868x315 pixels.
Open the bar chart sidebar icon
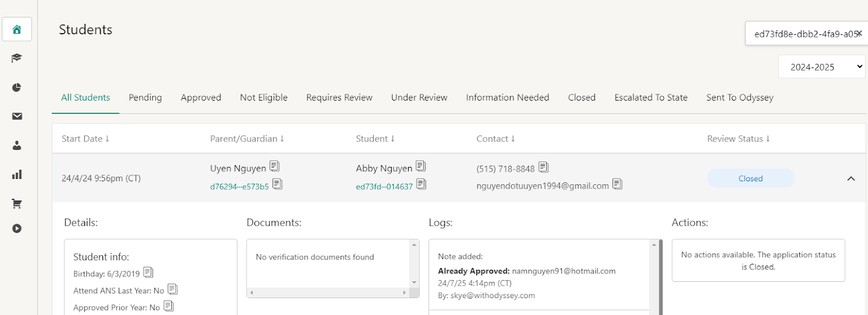[x=17, y=175]
